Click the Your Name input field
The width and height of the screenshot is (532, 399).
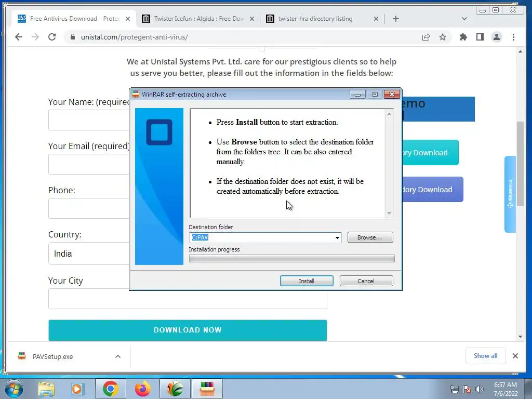pos(89,120)
